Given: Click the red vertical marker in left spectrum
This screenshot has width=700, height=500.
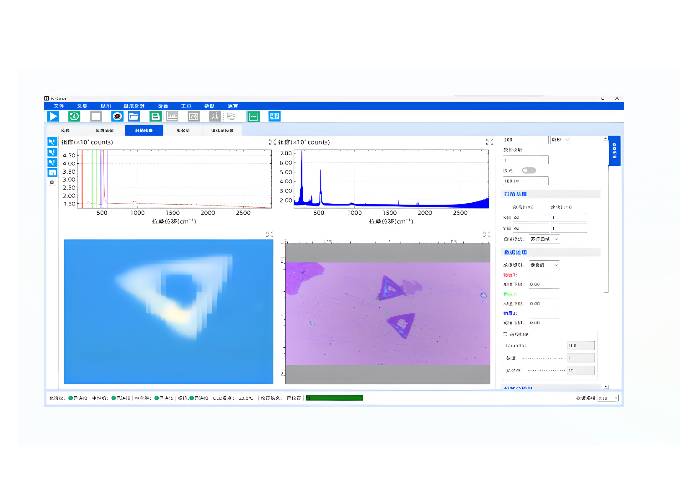Looking at the screenshot, I should 82,179.
